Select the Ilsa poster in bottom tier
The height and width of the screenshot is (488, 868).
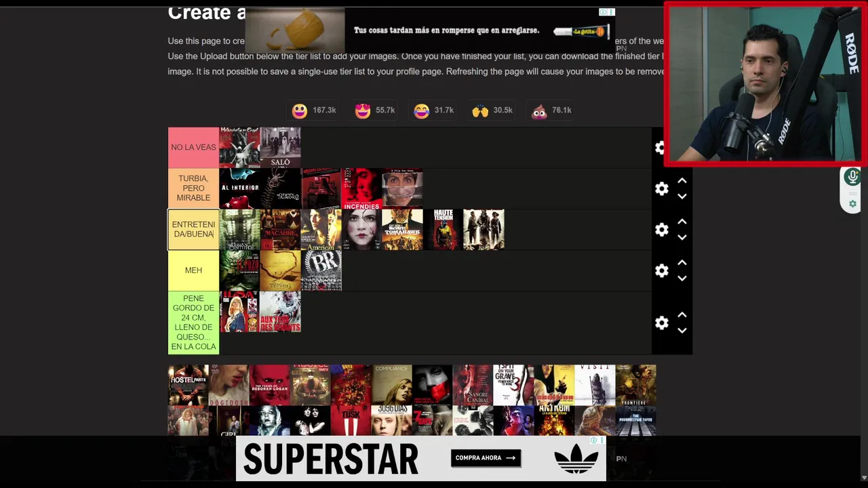[x=239, y=312]
